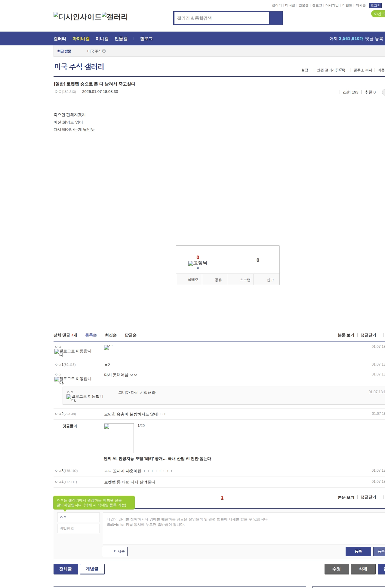Scrap the post using the 스크랩 button
Screen dimensions: 385x588
pyautogui.click(x=241, y=280)
